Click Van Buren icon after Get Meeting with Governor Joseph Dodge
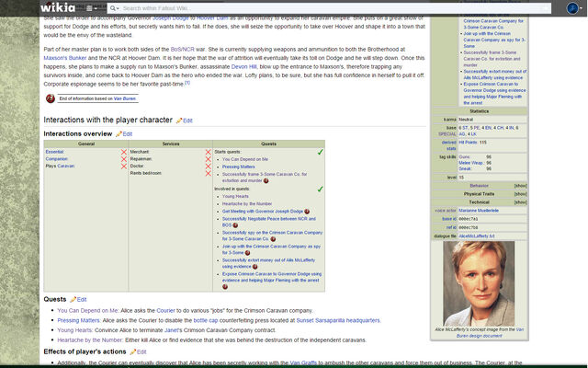The image size is (588, 368). pyautogui.click(x=307, y=212)
